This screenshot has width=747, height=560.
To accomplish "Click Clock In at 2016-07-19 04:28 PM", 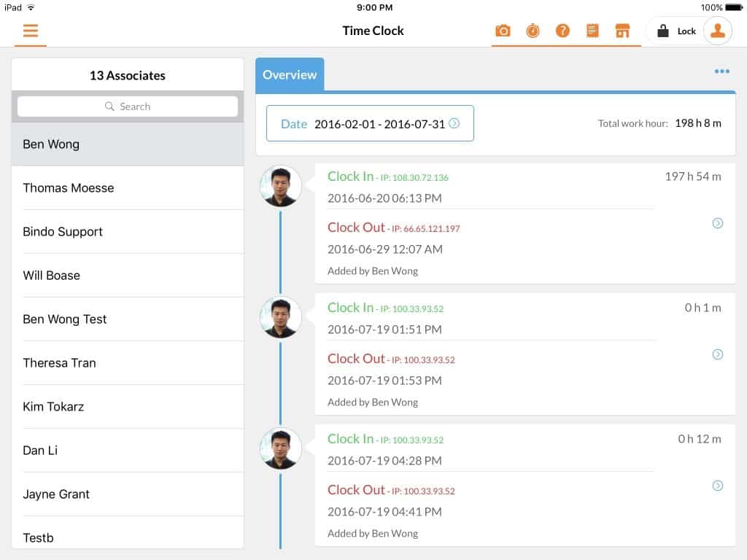I will [x=350, y=439].
